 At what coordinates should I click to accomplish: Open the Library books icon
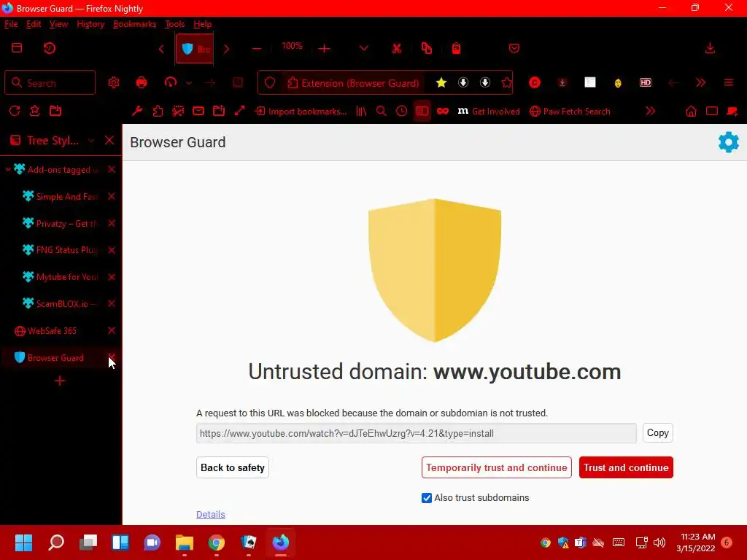click(361, 111)
